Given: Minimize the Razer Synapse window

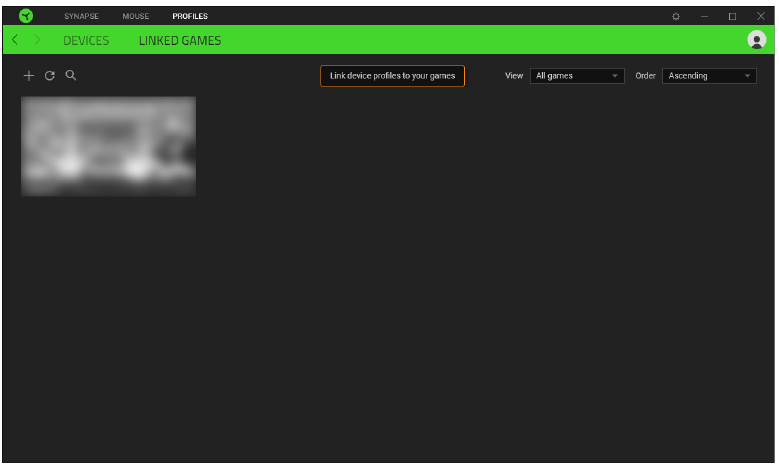Looking at the screenshot, I should 704,16.
